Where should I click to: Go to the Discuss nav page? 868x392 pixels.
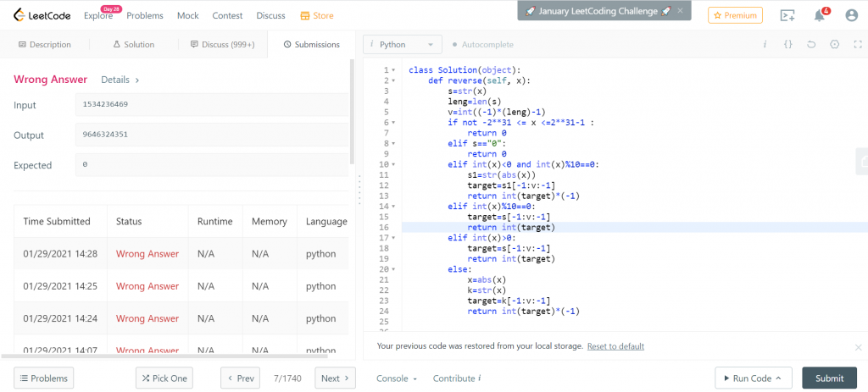pos(270,15)
